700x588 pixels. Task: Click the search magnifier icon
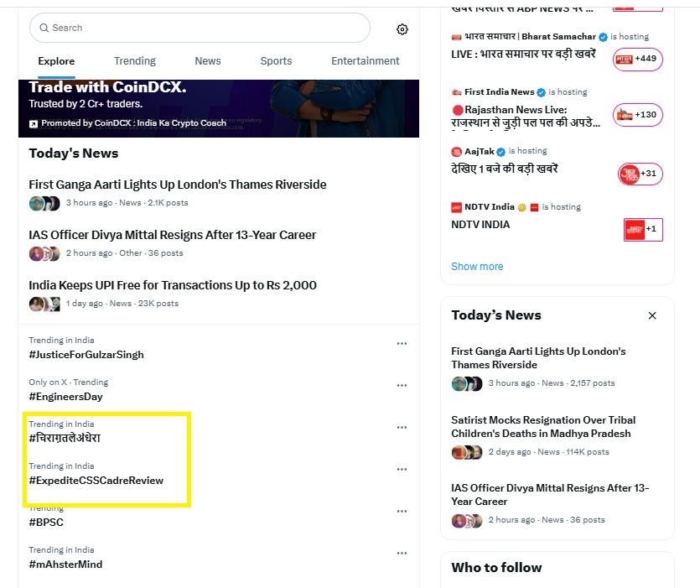tap(44, 28)
